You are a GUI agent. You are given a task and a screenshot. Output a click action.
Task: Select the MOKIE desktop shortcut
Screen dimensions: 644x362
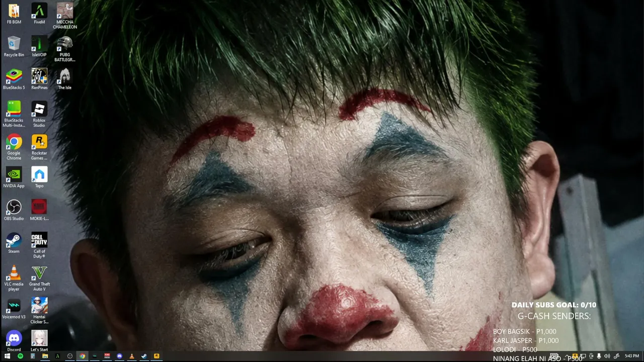pos(39,210)
